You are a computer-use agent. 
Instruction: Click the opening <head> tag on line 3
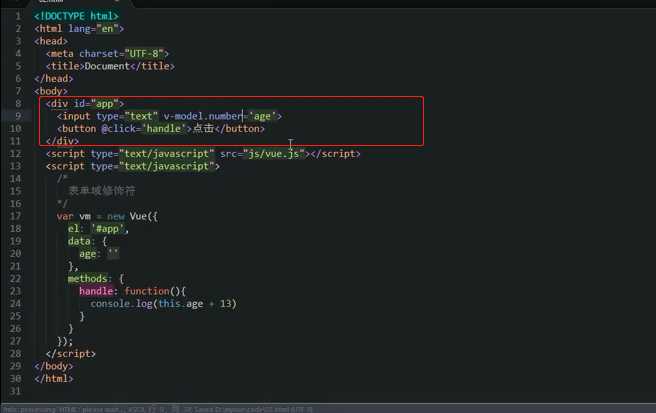pos(51,41)
